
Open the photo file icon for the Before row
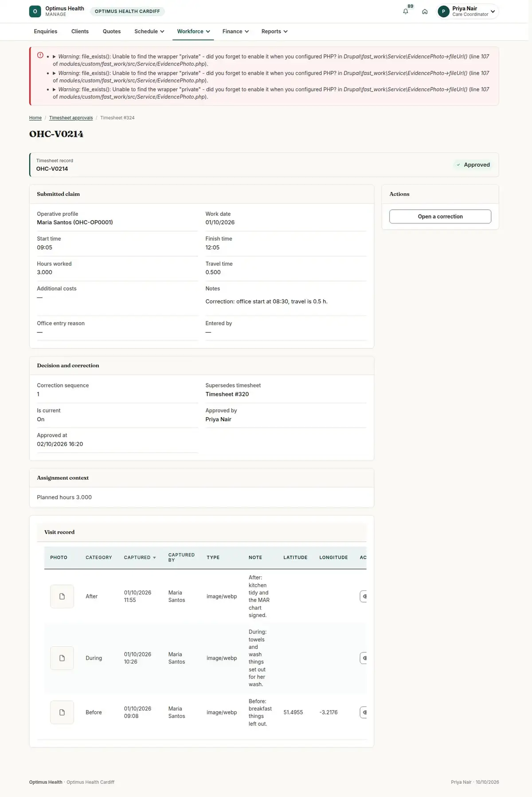click(62, 712)
